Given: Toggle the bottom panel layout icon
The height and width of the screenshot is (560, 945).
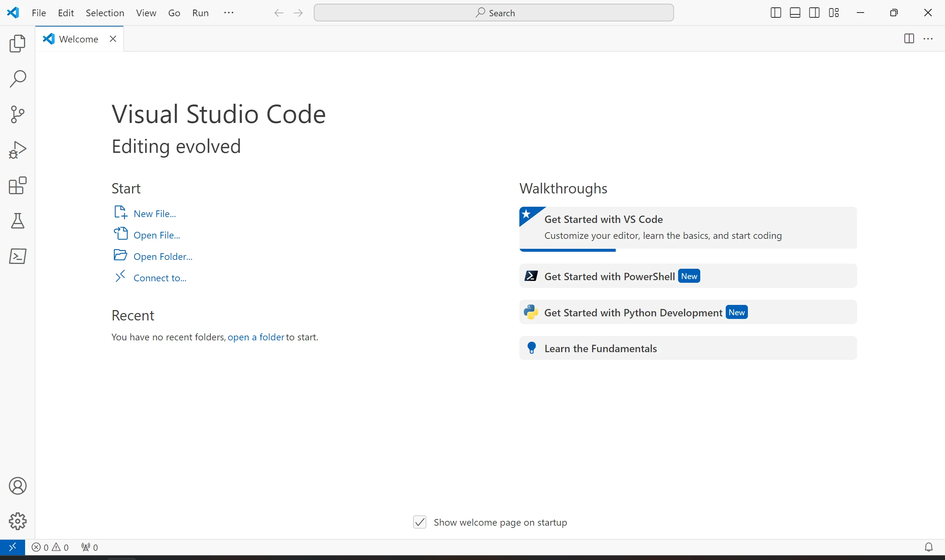Looking at the screenshot, I should click(x=795, y=13).
